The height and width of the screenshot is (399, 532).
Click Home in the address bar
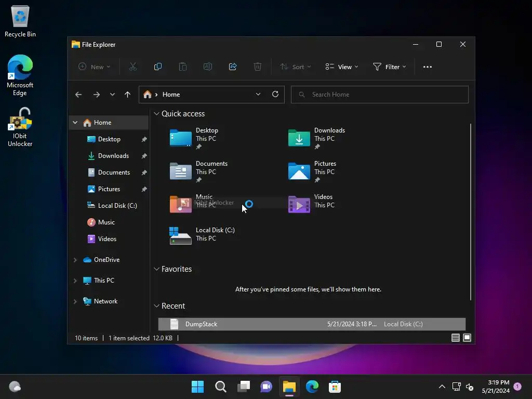(x=171, y=95)
